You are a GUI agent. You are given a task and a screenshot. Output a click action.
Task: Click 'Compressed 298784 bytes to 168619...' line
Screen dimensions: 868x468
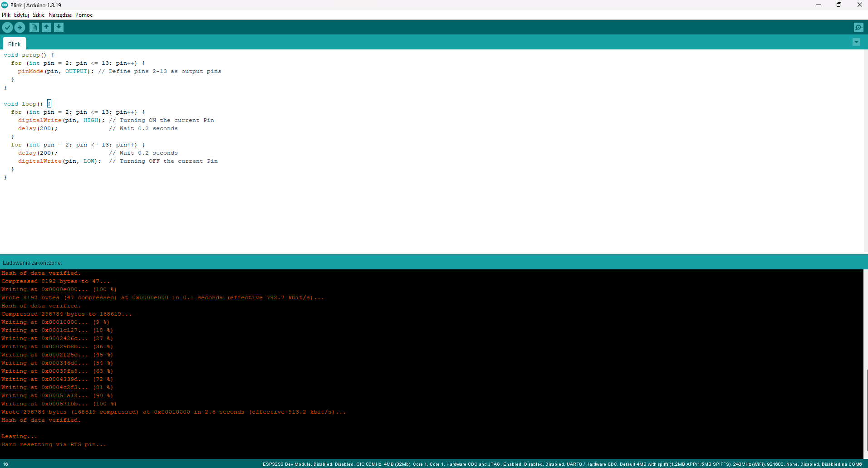point(67,314)
